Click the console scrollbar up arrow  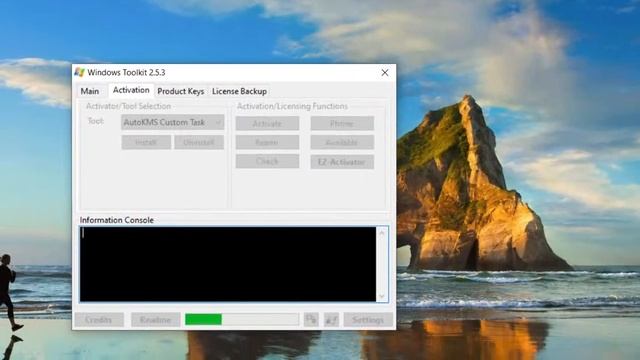[382, 233]
